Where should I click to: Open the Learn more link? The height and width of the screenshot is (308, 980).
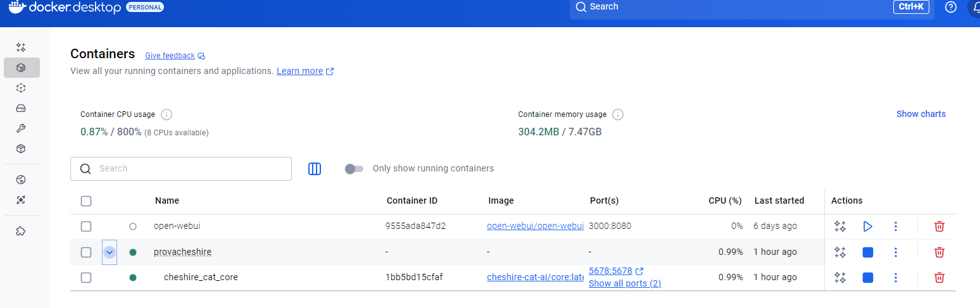(x=305, y=71)
